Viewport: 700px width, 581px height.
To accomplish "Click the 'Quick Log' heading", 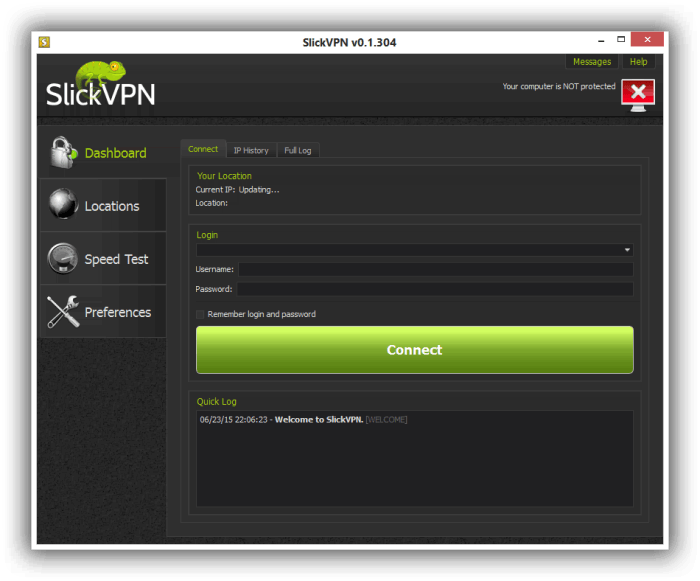I will pyautogui.click(x=217, y=401).
